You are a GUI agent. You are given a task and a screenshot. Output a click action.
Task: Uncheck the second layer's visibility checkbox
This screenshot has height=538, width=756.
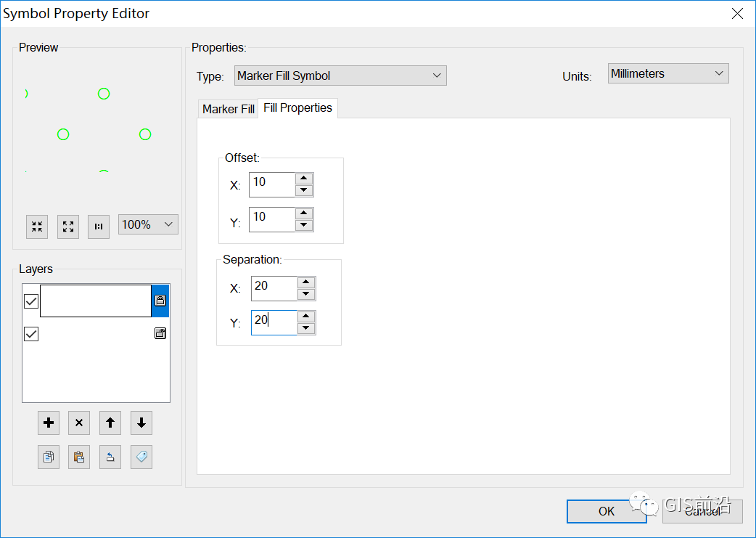click(x=31, y=334)
